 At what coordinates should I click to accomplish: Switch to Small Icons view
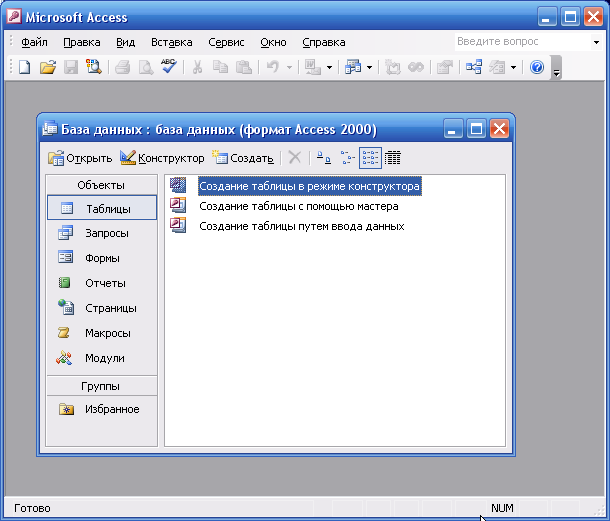click(x=347, y=158)
